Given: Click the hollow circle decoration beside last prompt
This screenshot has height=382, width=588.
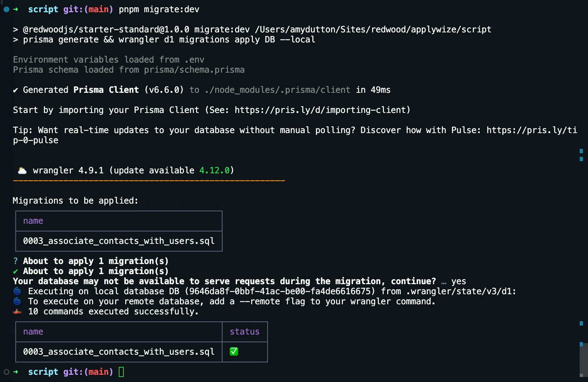Looking at the screenshot, I should pyautogui.click(x=6, y=372).
